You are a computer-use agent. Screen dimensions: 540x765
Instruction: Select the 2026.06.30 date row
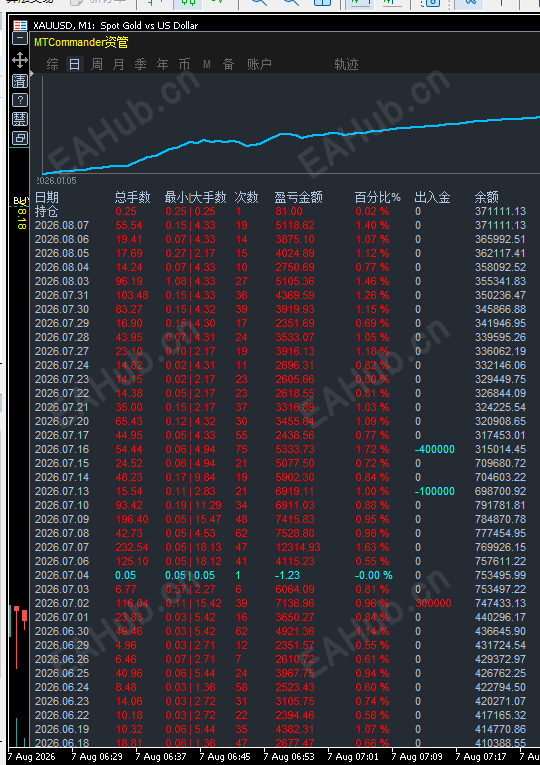(x=62, y=631)
